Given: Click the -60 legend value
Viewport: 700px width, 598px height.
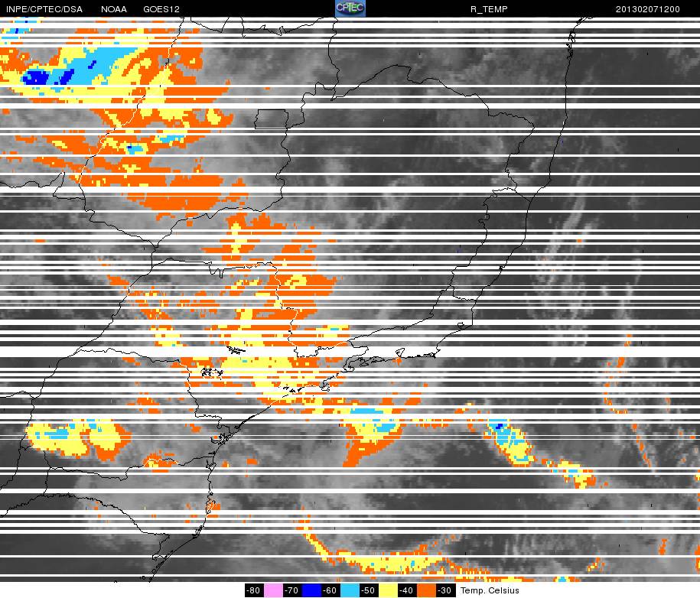Looking at the screenshot, I should tap(330, 590).
